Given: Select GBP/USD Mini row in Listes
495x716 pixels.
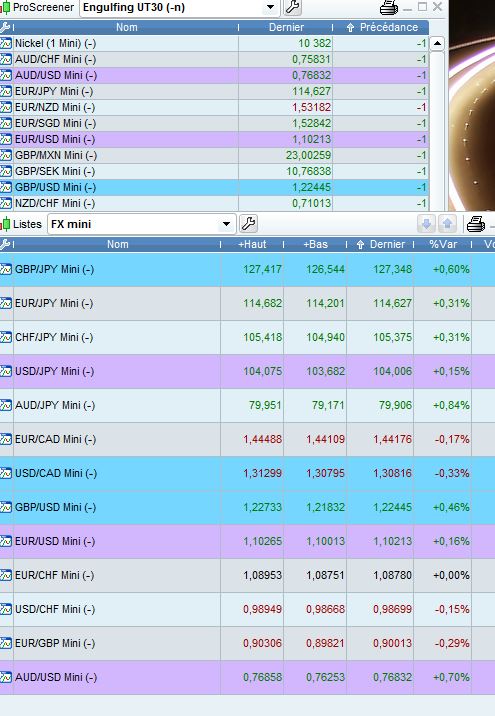Looking at the screenshot, I should (248, 507).
